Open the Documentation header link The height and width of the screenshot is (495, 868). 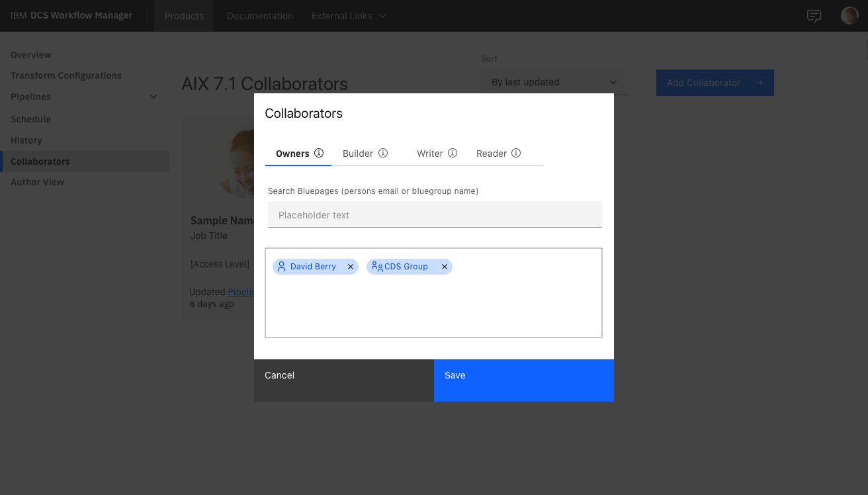[x=260, y=16]
